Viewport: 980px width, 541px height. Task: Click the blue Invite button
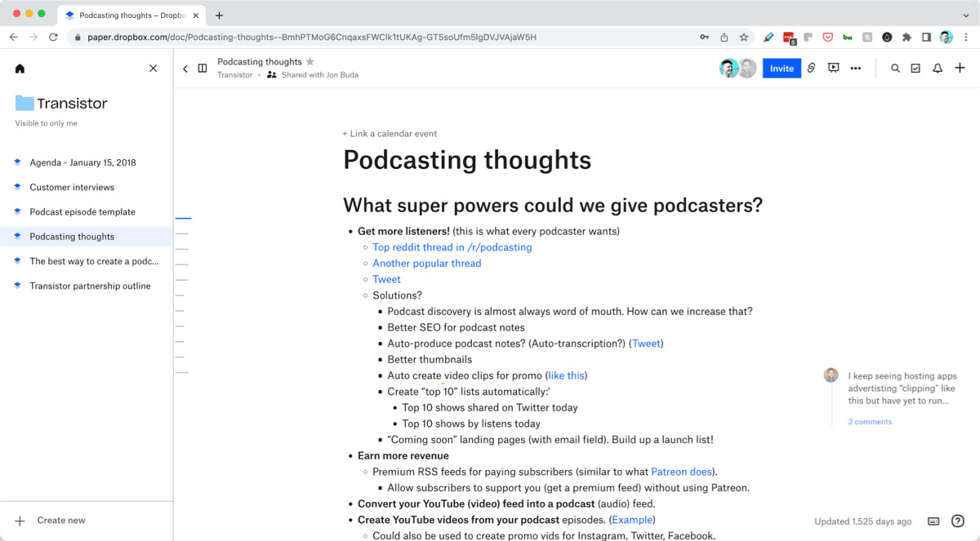pos(782,69)
